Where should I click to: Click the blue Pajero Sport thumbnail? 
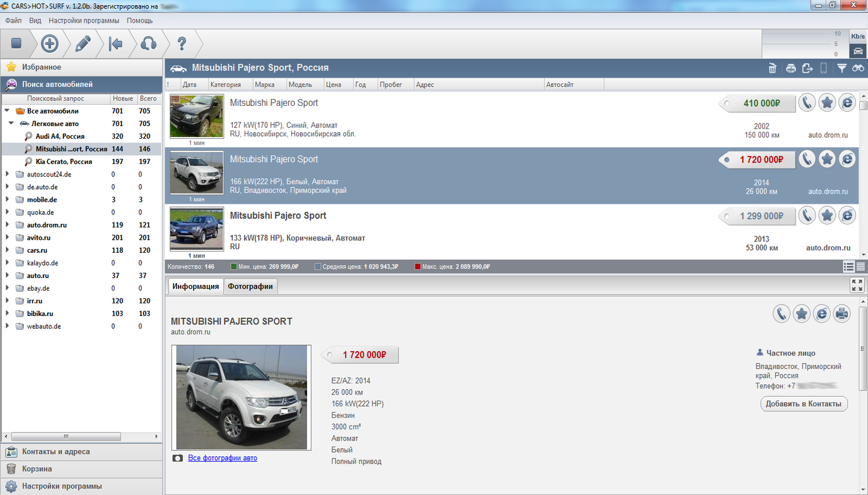click(197, 229)
